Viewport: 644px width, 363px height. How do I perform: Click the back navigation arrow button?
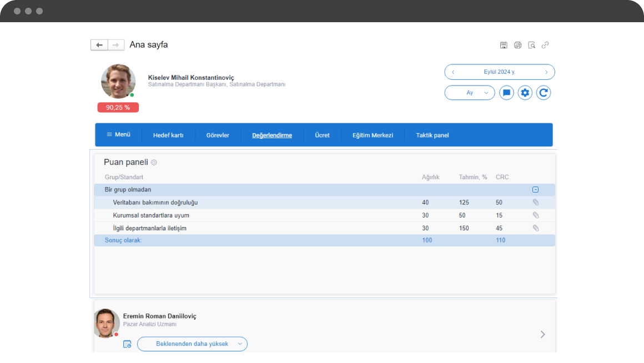pos(99,45)
